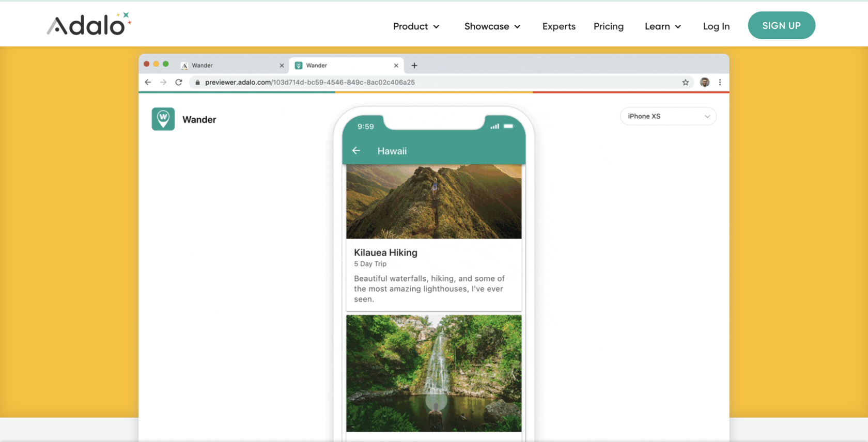Open the browser profile avatar
868x442 pixels.
(704, 82)
